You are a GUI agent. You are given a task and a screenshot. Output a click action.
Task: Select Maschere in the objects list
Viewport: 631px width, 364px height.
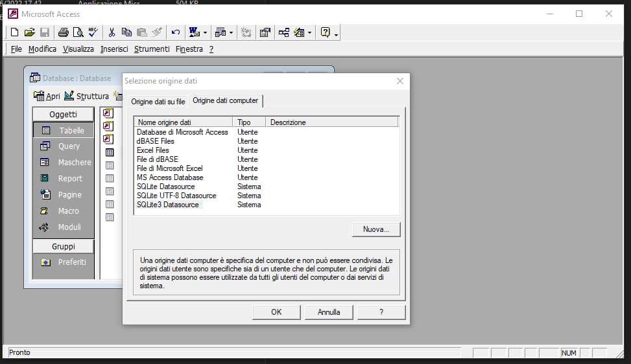tap(63, 163)
